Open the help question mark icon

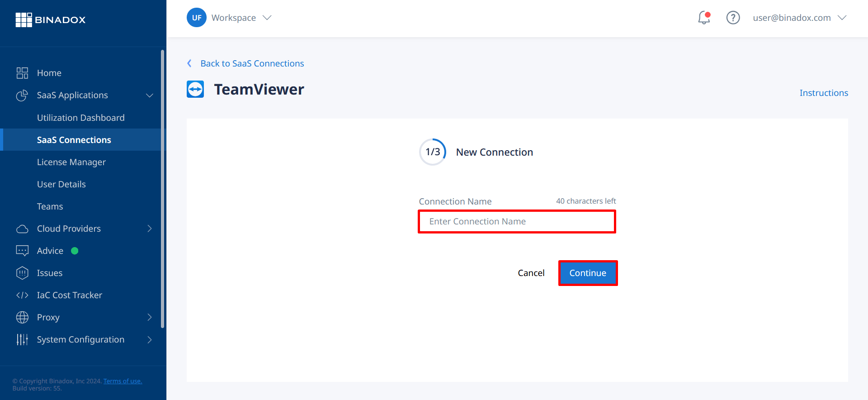tap(733, 18)
